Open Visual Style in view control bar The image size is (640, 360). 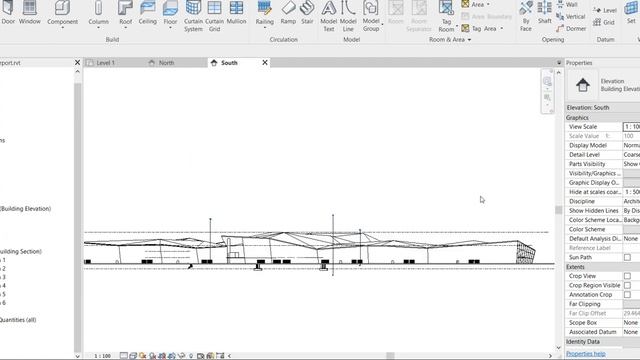[133, 356]
